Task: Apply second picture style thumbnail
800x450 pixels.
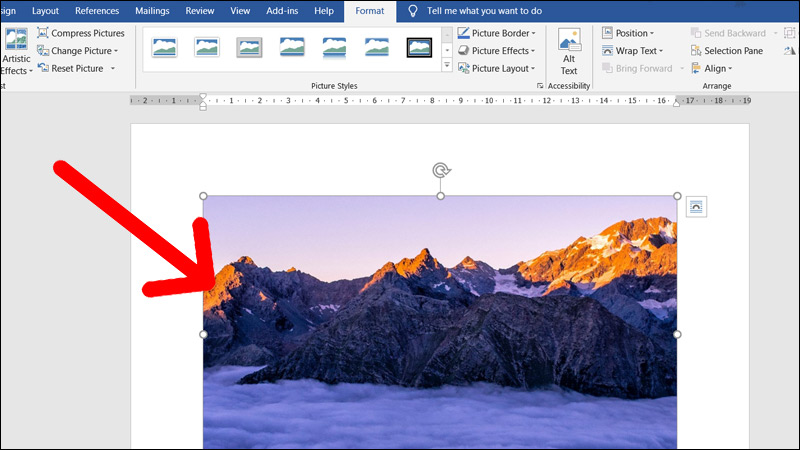Action: (207, 47)
